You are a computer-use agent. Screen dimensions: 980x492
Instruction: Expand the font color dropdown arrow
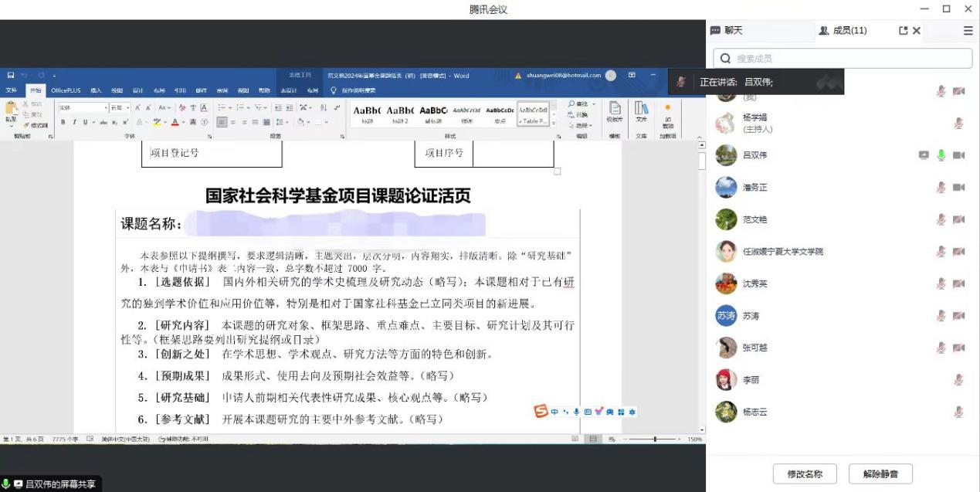[x=184, y=122]
